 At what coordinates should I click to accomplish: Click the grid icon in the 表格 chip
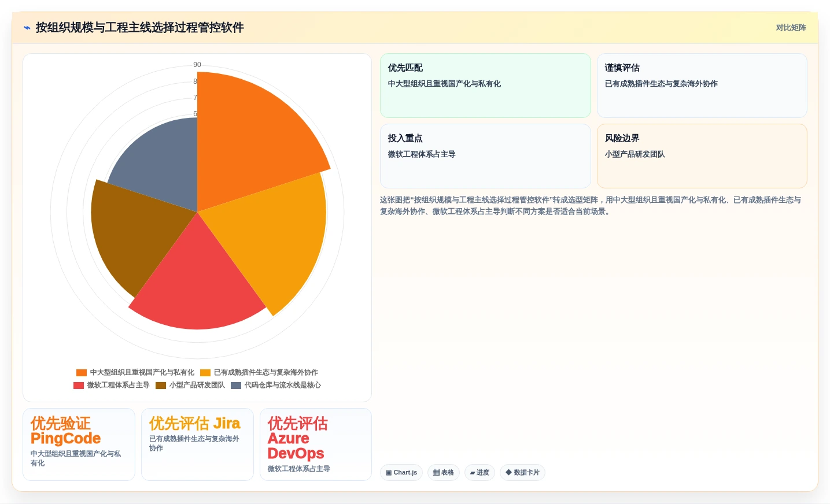(x=437, y=473)
